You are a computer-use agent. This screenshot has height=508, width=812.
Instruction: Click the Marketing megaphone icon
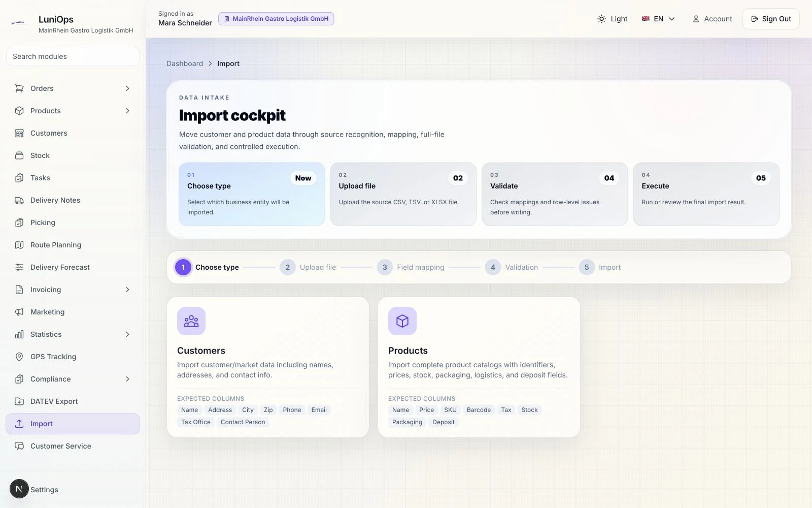(19, 312)
